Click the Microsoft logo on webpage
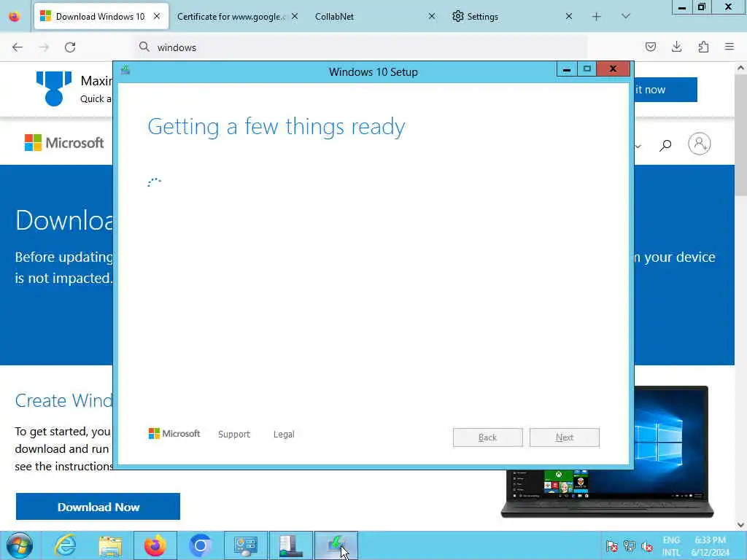747x560 pixels. click(x=64, y=142)
